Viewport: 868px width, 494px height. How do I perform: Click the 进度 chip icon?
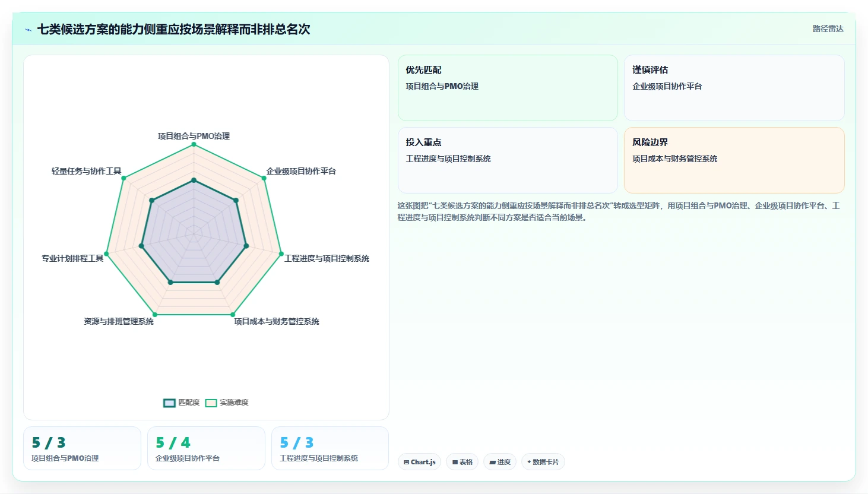(x=493, y=462)
